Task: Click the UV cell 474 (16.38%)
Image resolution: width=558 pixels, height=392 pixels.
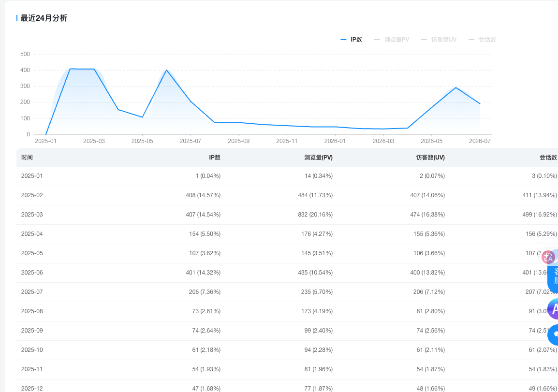Action: coord(427,215)
